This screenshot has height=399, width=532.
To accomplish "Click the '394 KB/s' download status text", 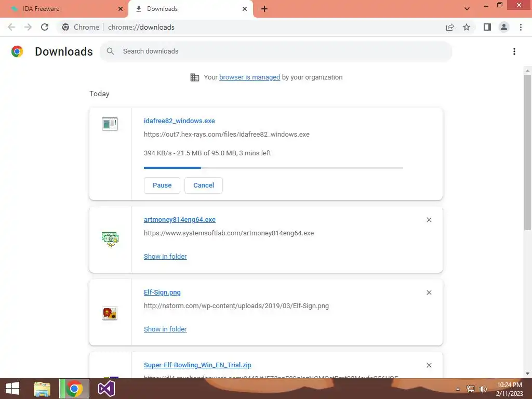I will click(207, 153).
